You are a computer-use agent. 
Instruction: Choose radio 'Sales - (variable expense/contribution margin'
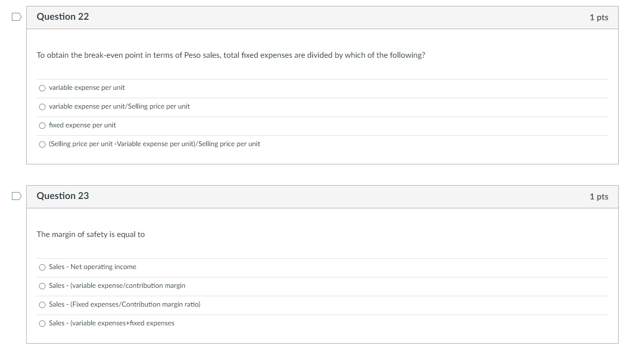click(42, 286)
